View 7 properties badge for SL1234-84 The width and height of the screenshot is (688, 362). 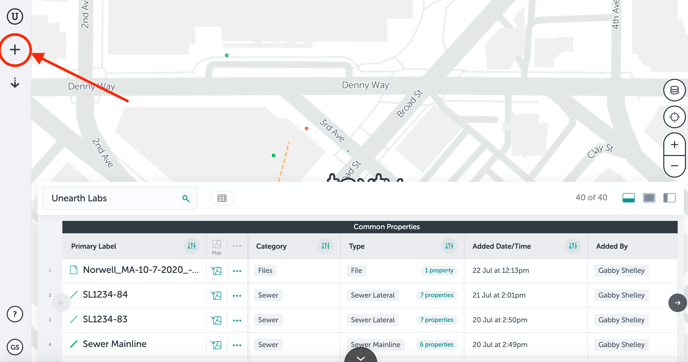[x=437, y=295]
